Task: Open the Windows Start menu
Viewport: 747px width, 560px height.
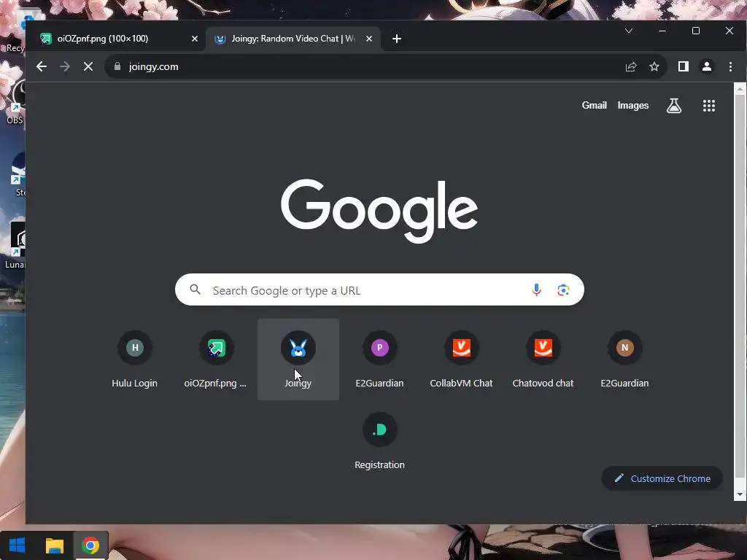Action: 18,545
